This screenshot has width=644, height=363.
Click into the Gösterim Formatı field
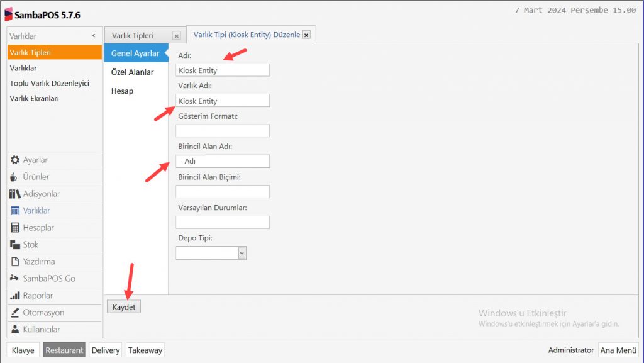(223, 131)
